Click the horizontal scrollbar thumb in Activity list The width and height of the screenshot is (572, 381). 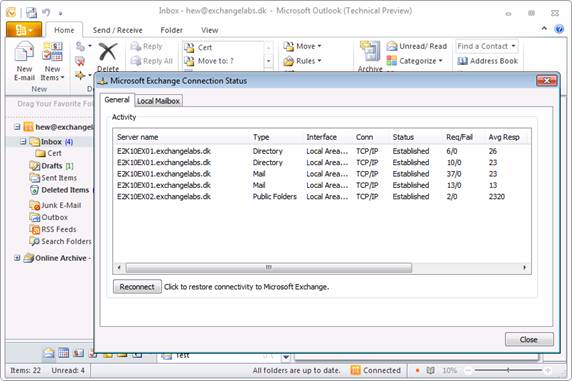269,268
